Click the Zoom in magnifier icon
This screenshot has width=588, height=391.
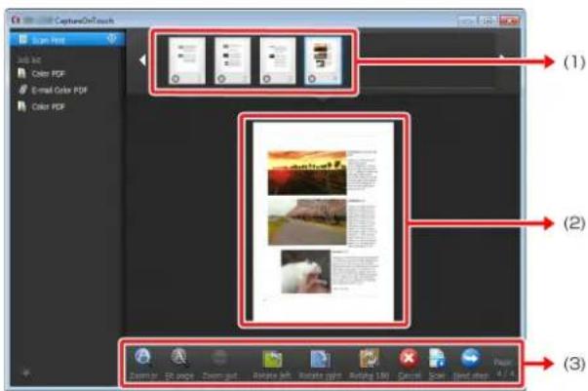pos(143,357)
